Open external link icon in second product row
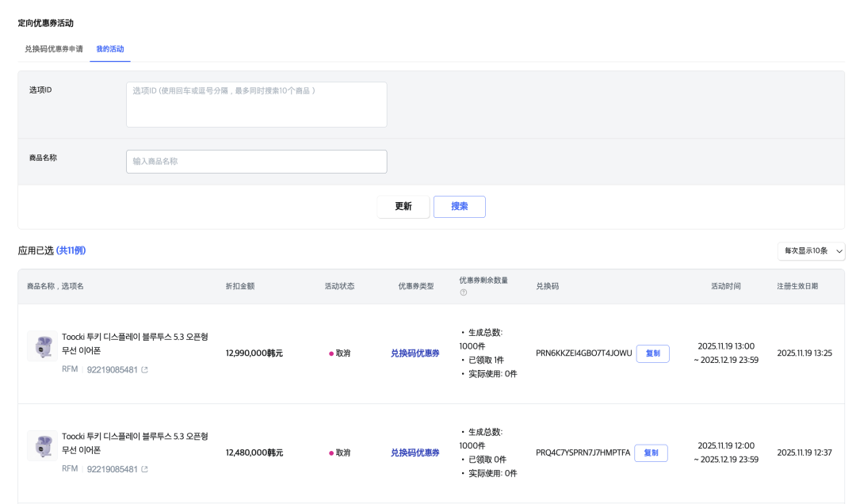The height and width of the screenshot is (504, 856). coord(144,469)
